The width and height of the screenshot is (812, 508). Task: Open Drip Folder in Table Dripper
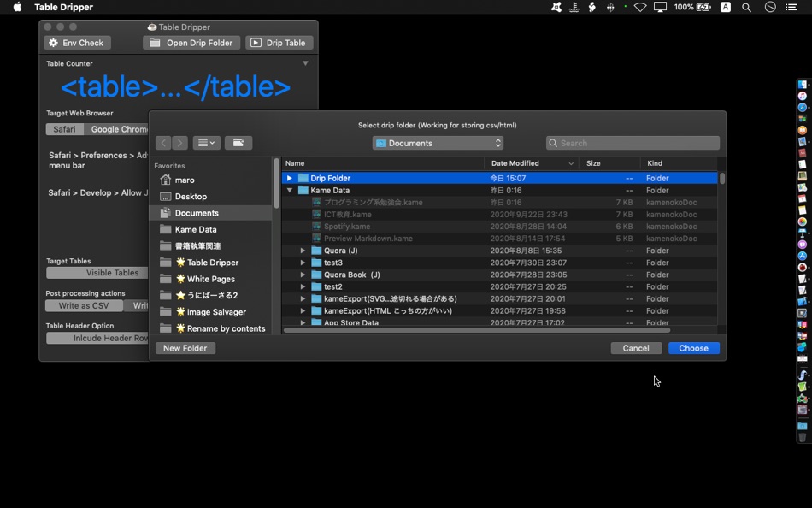pos(191,43)
